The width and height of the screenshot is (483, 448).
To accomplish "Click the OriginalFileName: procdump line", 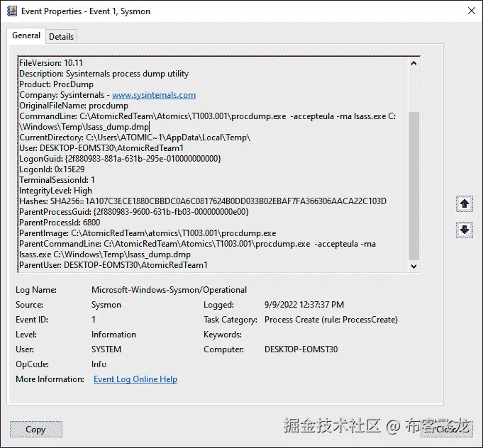I will [74, 106].
